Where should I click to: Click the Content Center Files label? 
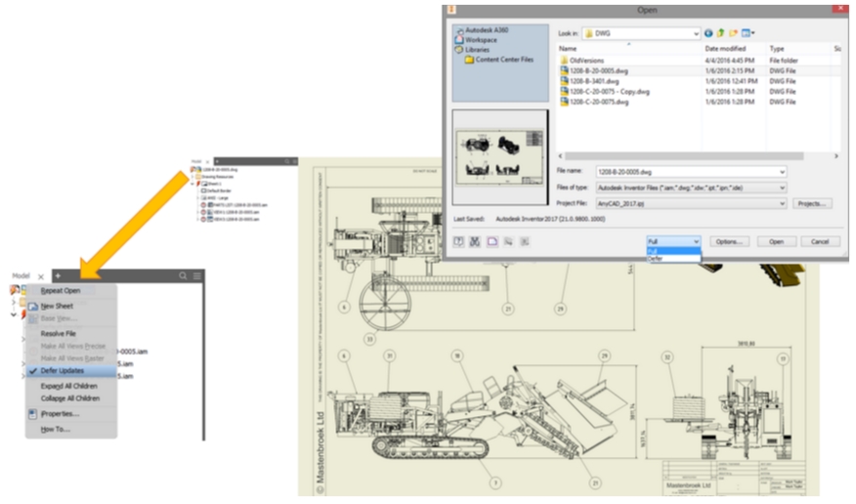coord(504,60)
